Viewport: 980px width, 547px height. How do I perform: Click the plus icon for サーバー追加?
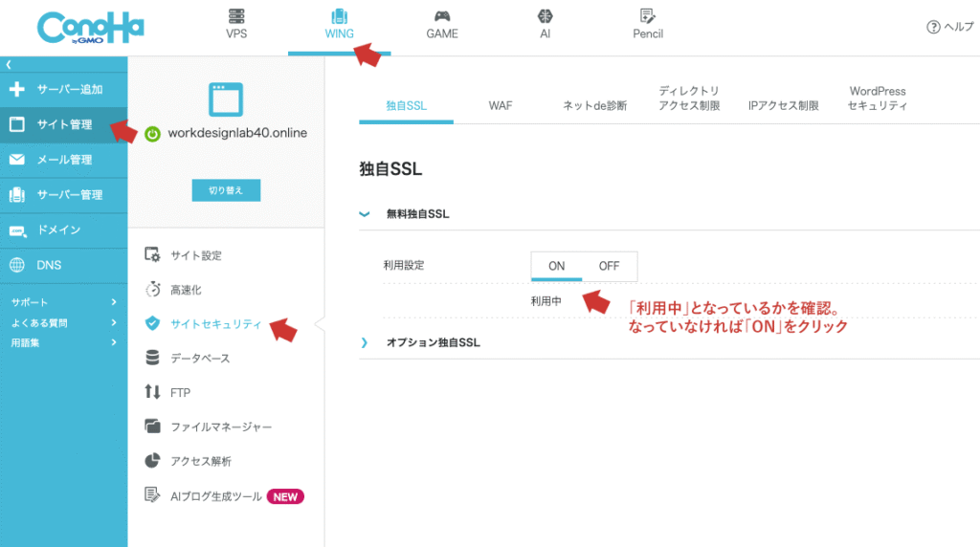point(17,89)
